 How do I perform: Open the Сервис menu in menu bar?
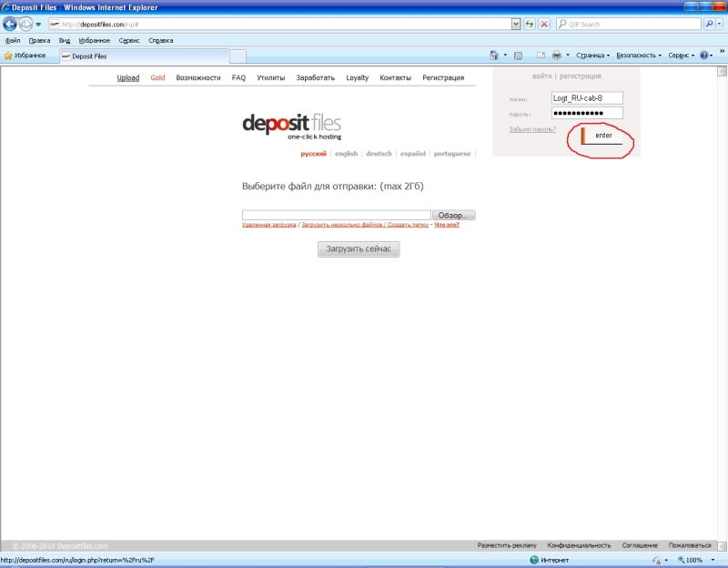(x=128, y=40)
